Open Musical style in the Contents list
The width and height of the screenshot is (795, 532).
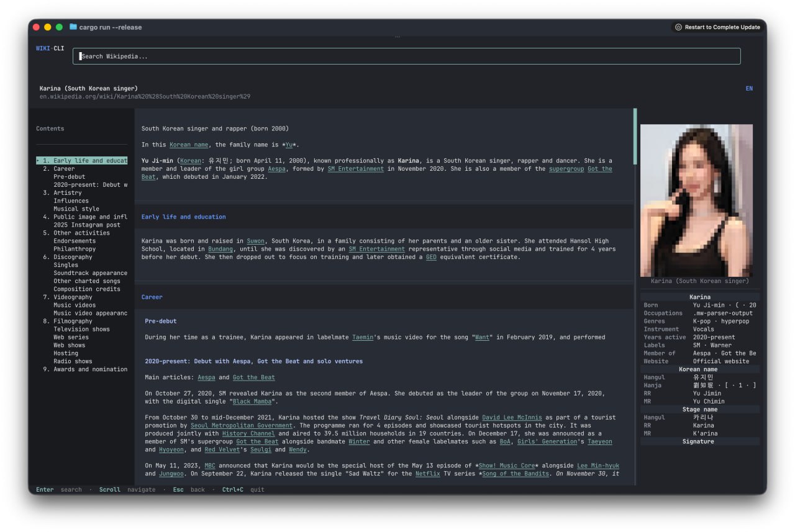click(77, 209)
